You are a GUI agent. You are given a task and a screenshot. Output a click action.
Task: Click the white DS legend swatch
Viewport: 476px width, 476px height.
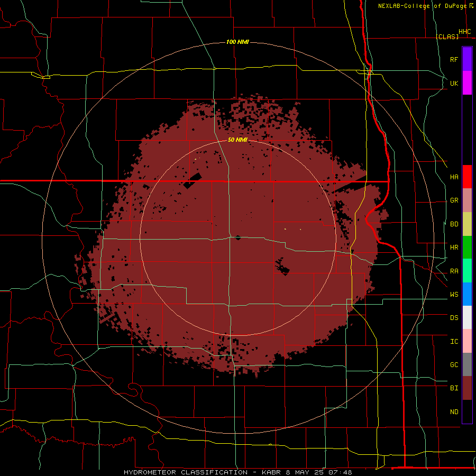point(467,317)
